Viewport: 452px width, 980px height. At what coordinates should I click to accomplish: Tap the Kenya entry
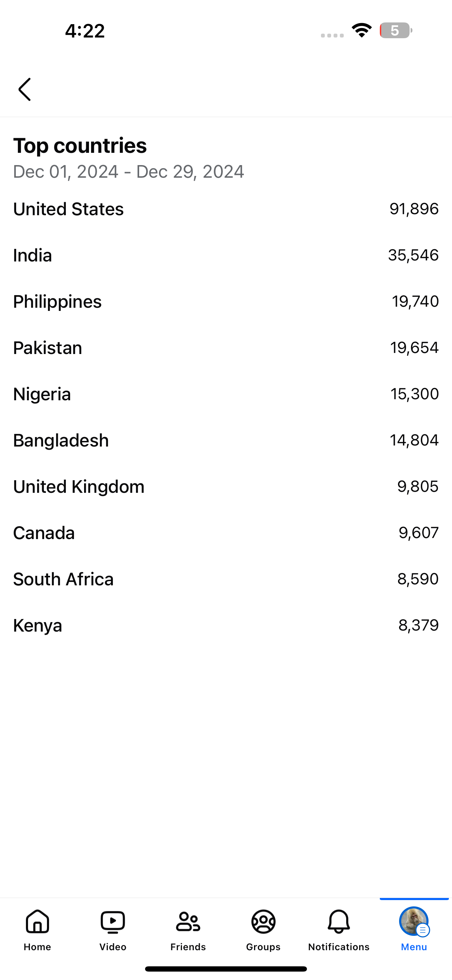point(226,625)
